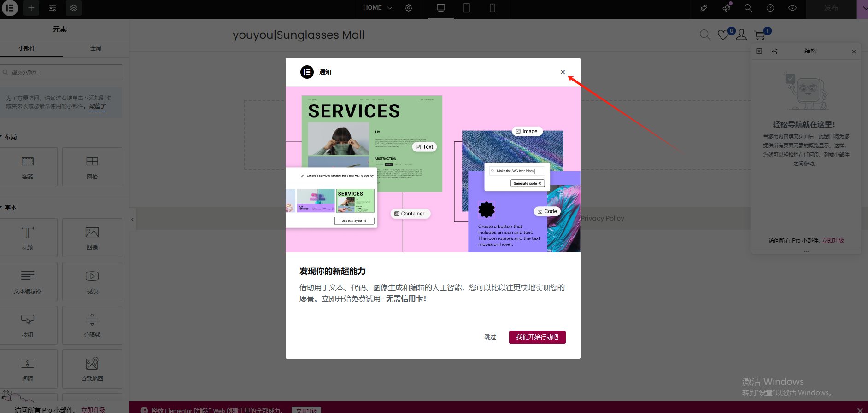The height and width of the screenshot is (413, 868).
Task: Add the Image widget
Action: pyautogui.click(x=92, y=238)
